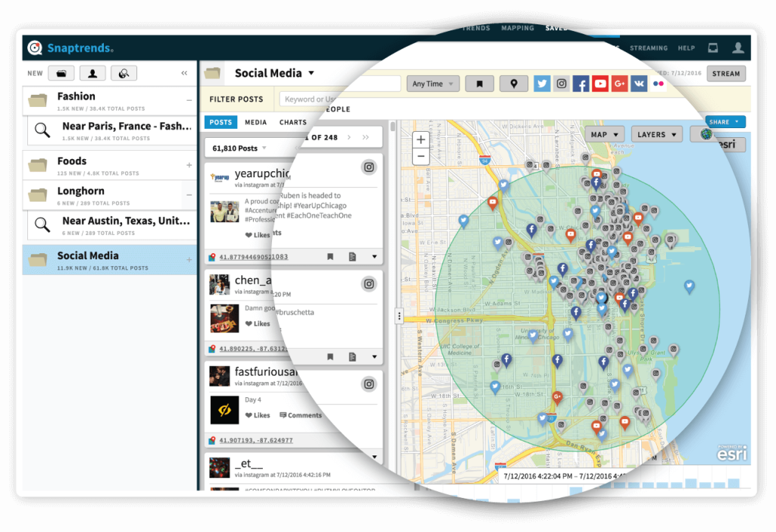Open the user account icon
The image size is (776, 532).
(738, 48)
